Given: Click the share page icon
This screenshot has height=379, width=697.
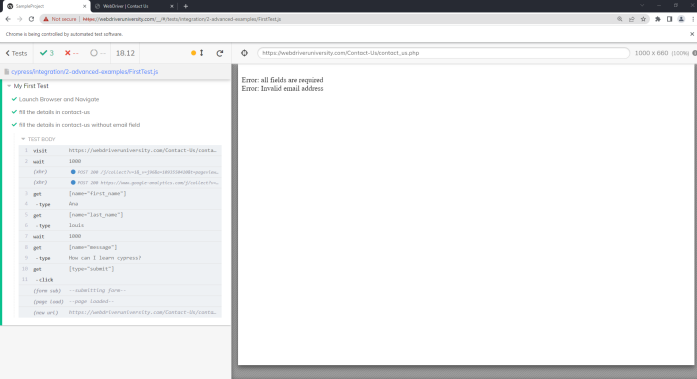Looking at the screenshot, I should pyautogui.click(x=632, y=19).
